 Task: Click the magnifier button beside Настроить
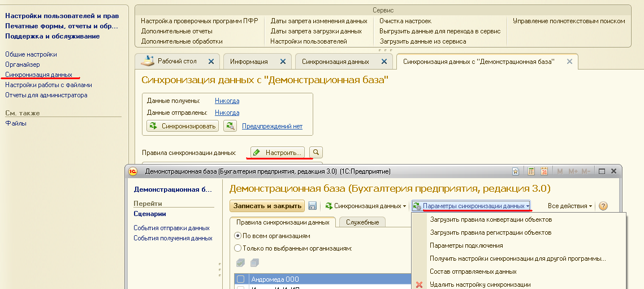tap(316, 153)
